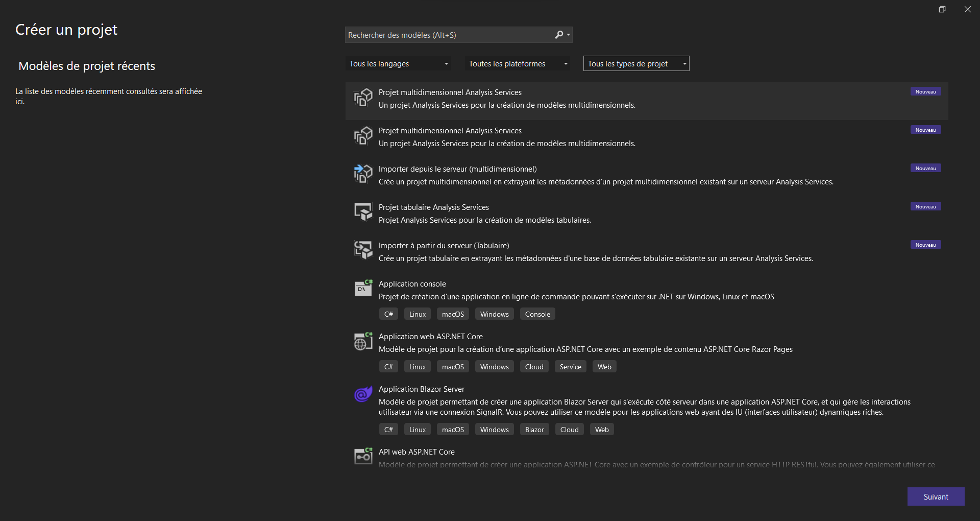Click the Web tag under Application web ASP.NET Core

[604, 367]
